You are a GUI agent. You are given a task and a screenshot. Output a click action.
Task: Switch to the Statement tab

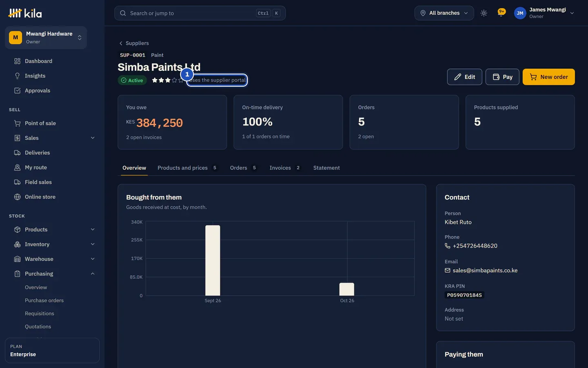(326, 168)
